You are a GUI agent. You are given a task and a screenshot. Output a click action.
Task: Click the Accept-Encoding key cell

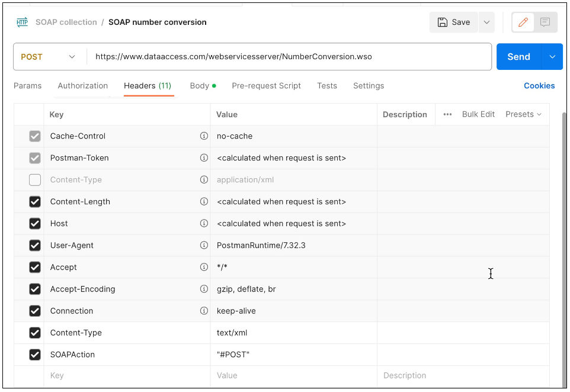click(127, 289)
